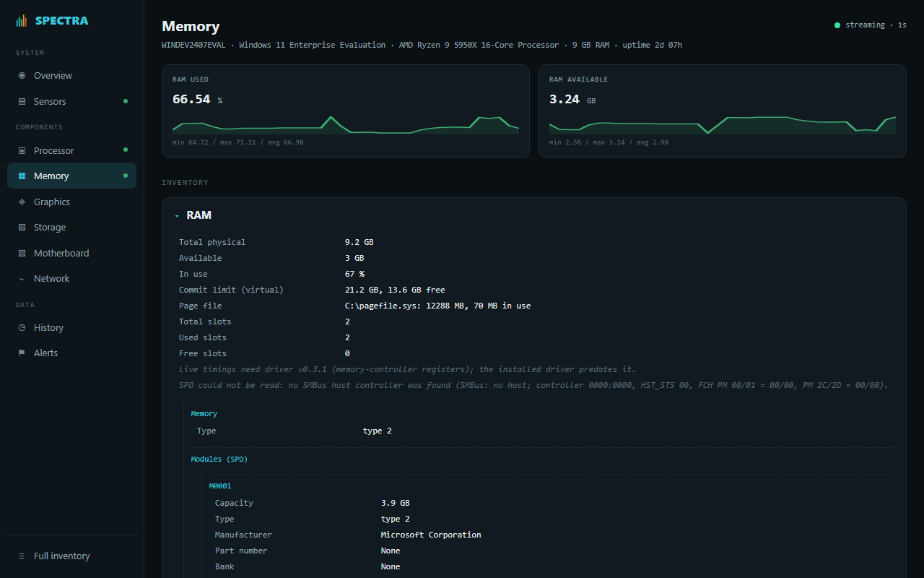
Task: Click the Spectra logo bars icon
Action: (22, 21)
